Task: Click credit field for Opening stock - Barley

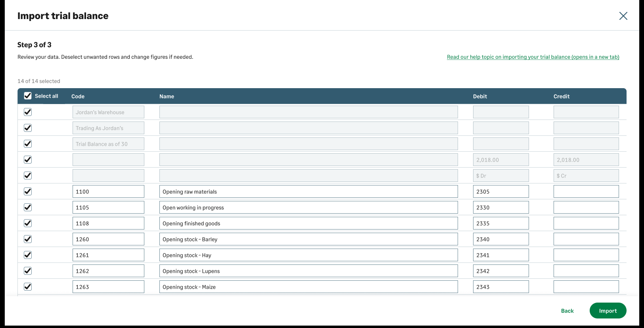Action: pyautogui.click(x=586, y=239)
